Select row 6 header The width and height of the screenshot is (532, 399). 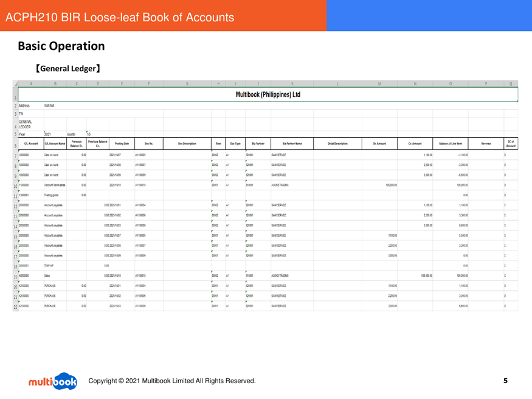(15, 144)
